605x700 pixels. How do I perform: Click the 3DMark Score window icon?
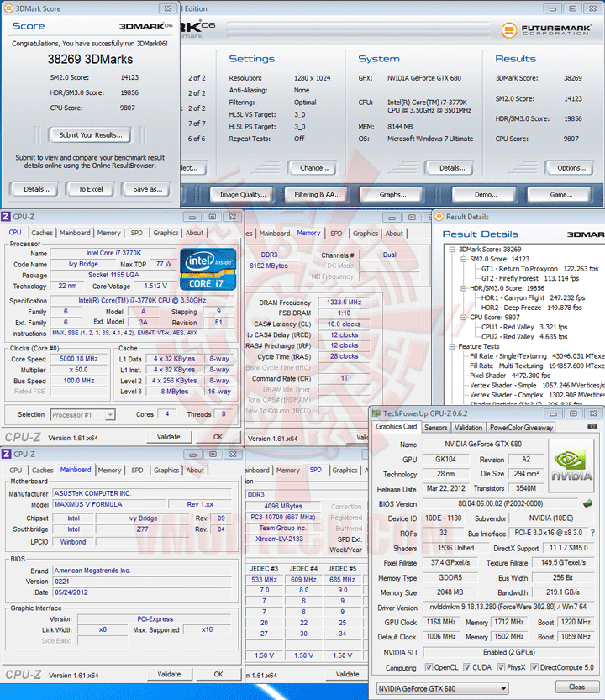click(x=8, y=8)
